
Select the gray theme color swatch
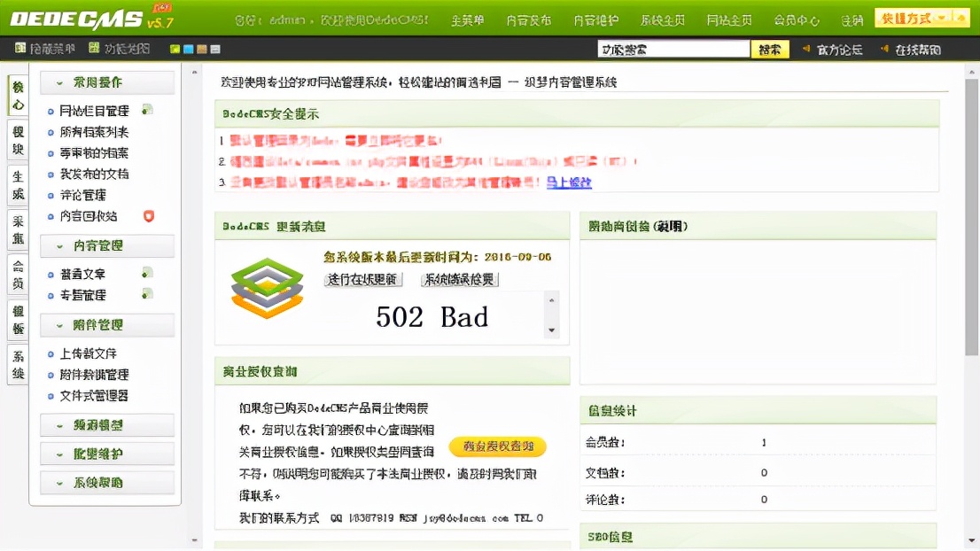point(215,49)
